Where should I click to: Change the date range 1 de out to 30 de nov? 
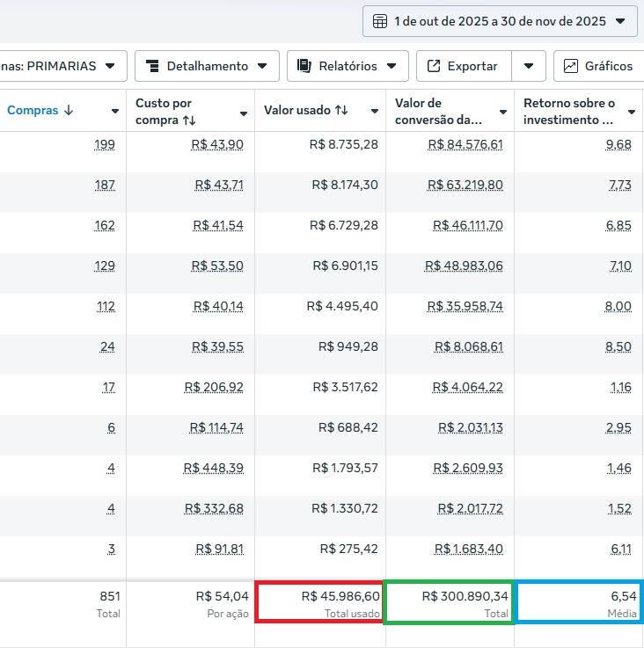tap(500, 21)
